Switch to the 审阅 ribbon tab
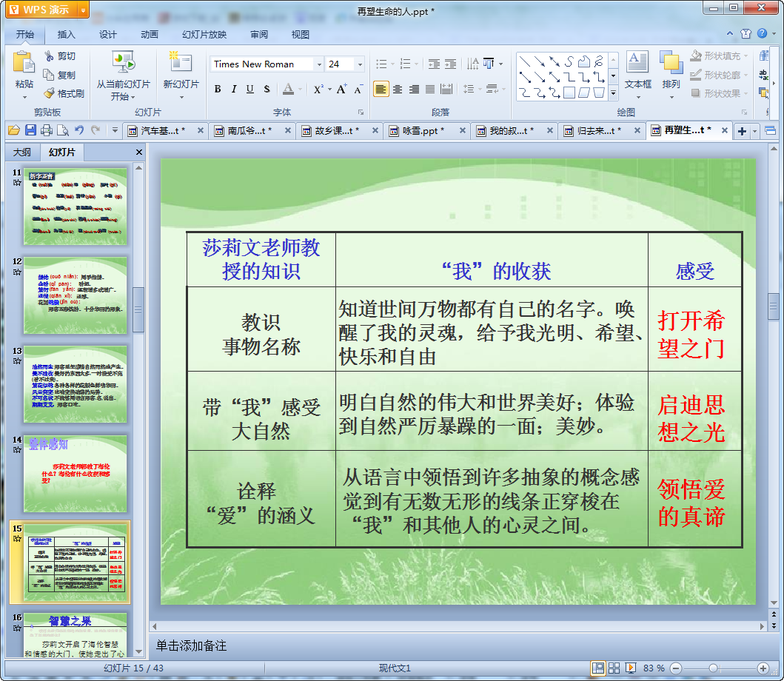The height and width of the screenshot is (681, 784). tap(259, 35)
